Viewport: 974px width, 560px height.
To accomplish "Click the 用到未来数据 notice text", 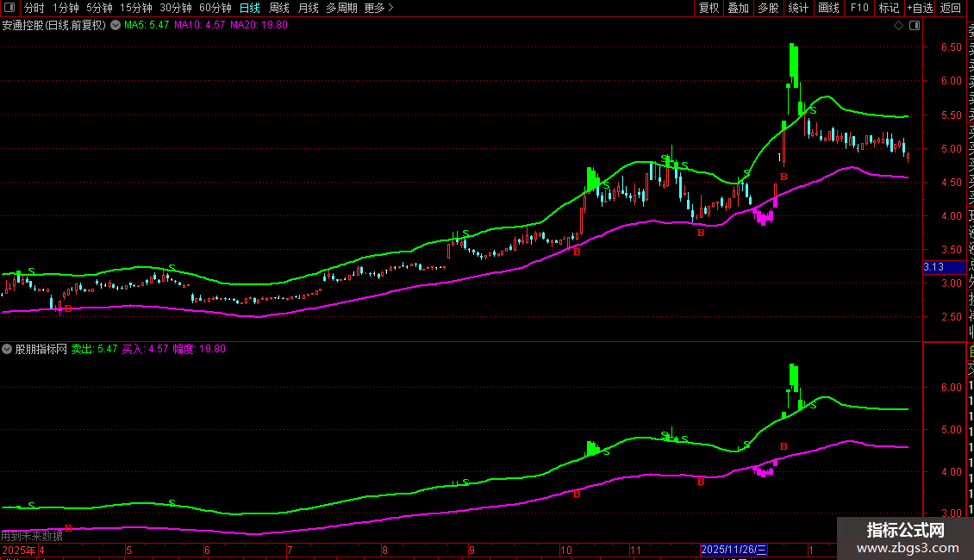I will click(x=32, y=536).
